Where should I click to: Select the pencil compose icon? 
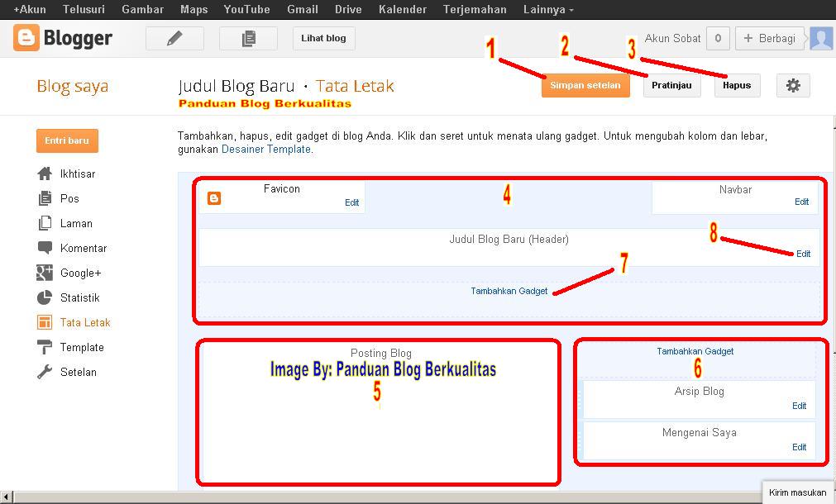pos(174,38)
